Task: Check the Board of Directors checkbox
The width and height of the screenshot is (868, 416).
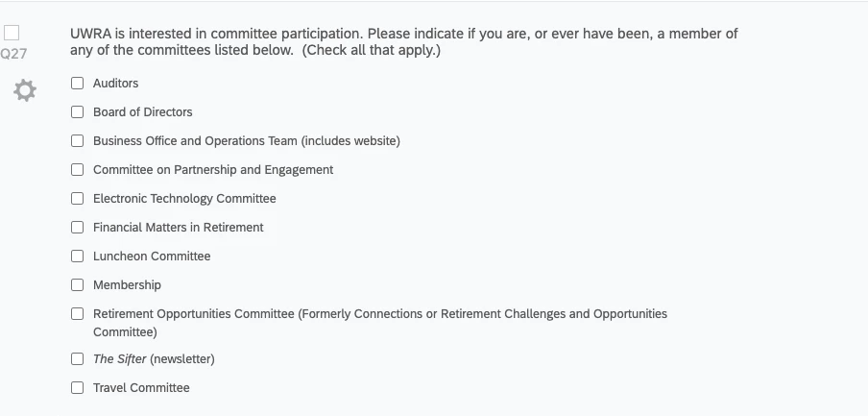Action: coord(78,111)
